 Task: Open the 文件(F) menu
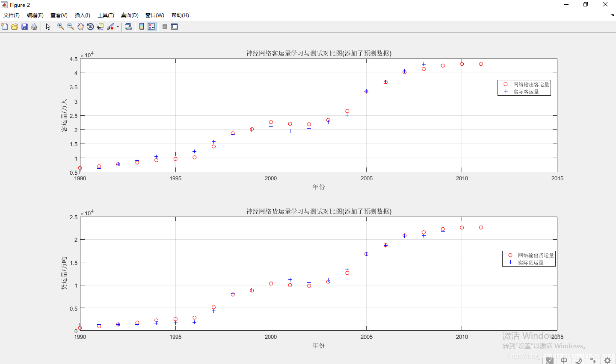[x=12, y=15]
